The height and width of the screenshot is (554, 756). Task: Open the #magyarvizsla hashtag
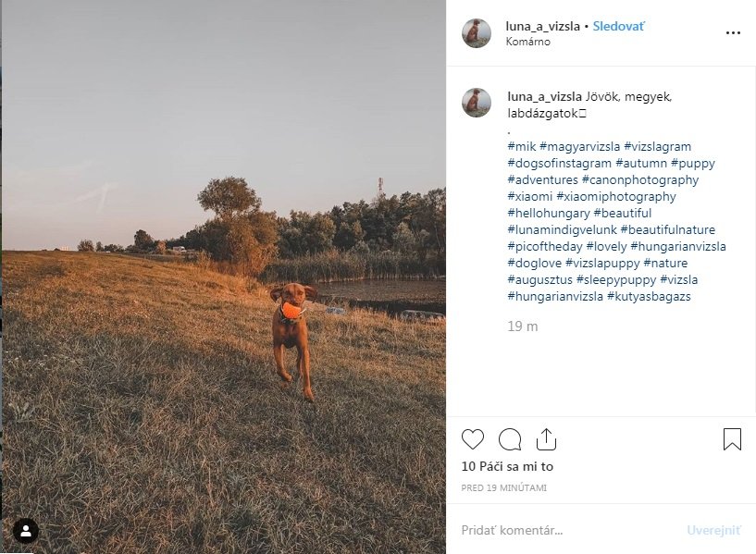579,146
